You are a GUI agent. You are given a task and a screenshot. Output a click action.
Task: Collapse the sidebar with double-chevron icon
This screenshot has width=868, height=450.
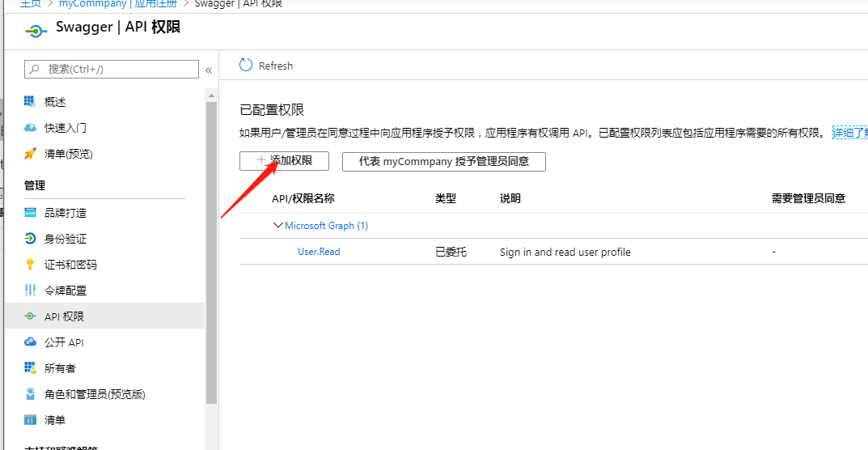tap(209, 70)
